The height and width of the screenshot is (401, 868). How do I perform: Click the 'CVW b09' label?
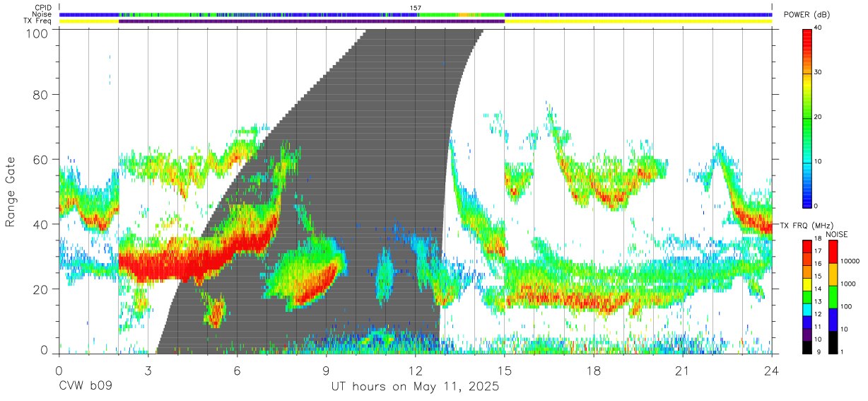coord(86,387)
